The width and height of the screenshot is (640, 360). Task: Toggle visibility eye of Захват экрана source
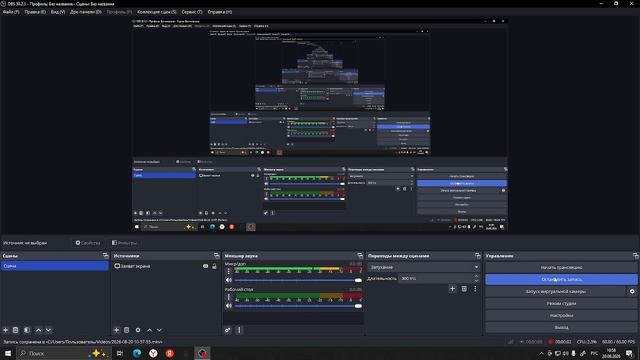tap(206, 266)
